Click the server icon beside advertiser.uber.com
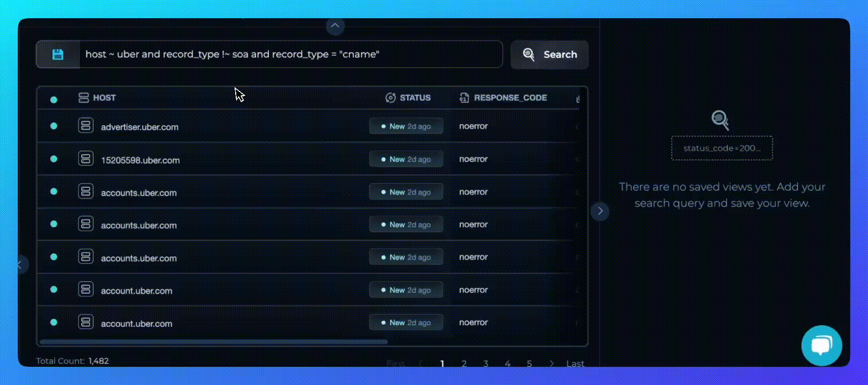 point(86,126)
